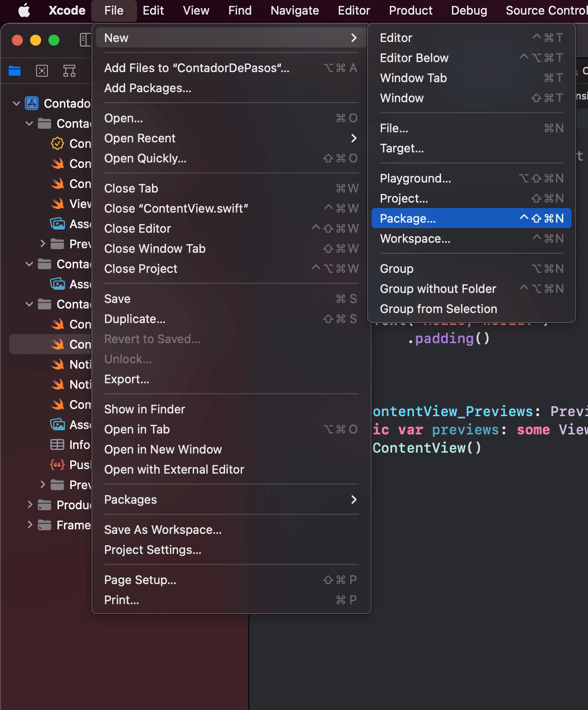
Task: Open the Xcode app menu
Action: [67, 10]
